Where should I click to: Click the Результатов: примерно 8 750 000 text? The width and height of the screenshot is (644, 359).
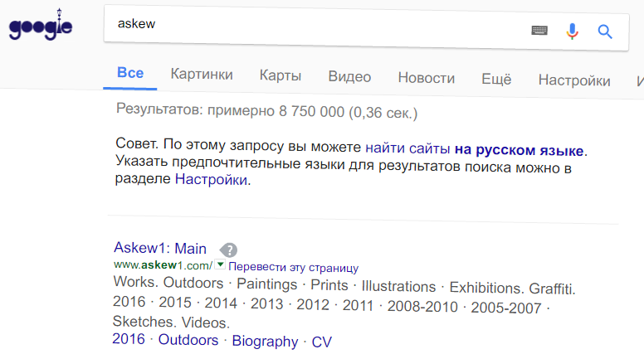[x=230, y=110]
